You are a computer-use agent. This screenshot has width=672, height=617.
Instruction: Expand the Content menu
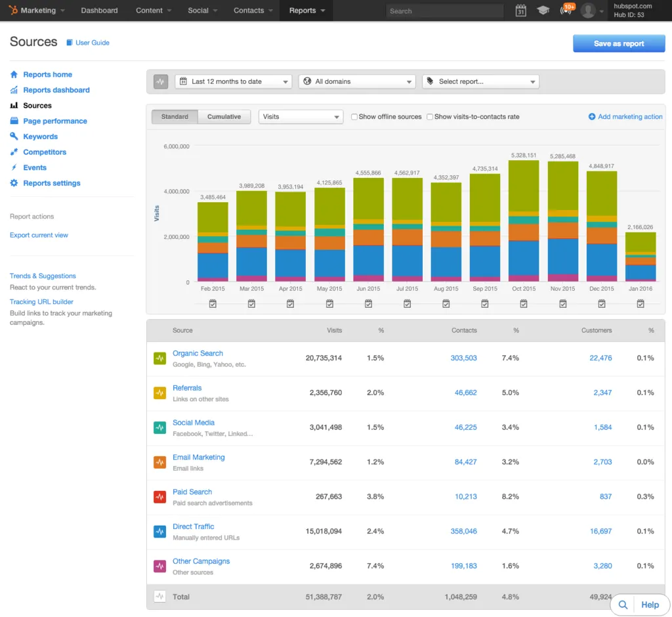(x=154, y=11)
